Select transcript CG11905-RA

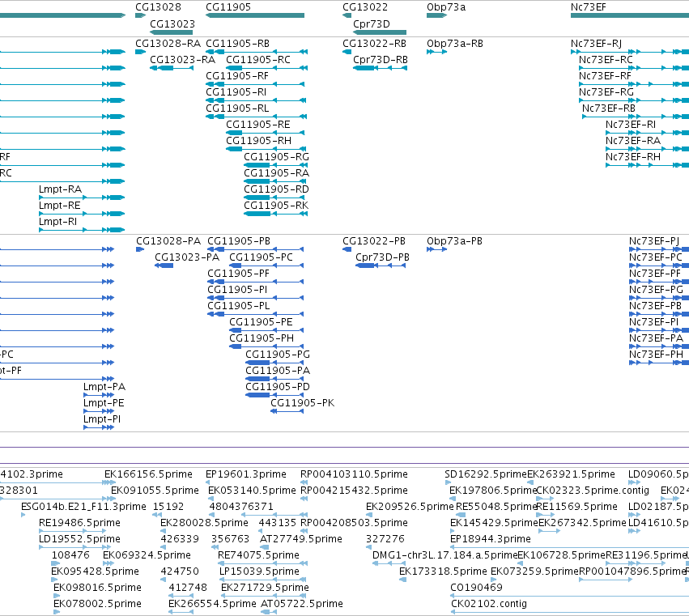coord(276,173)
